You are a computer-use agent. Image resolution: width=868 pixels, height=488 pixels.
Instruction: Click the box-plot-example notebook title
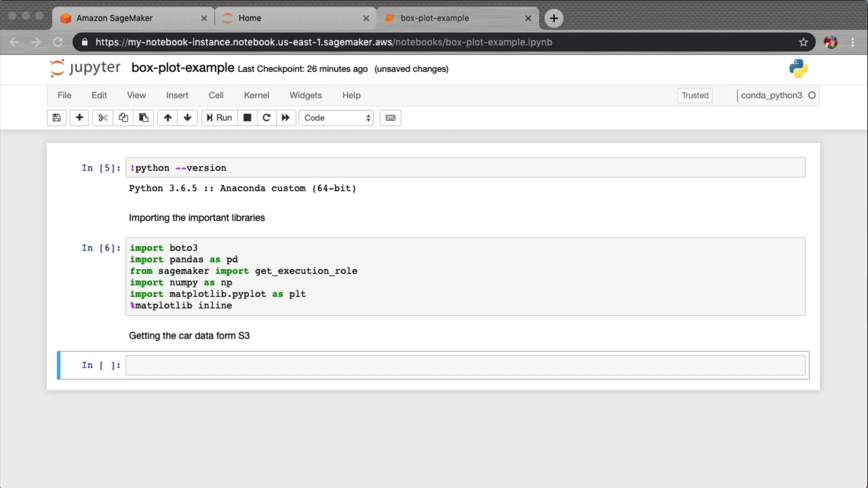coord(183,68)
